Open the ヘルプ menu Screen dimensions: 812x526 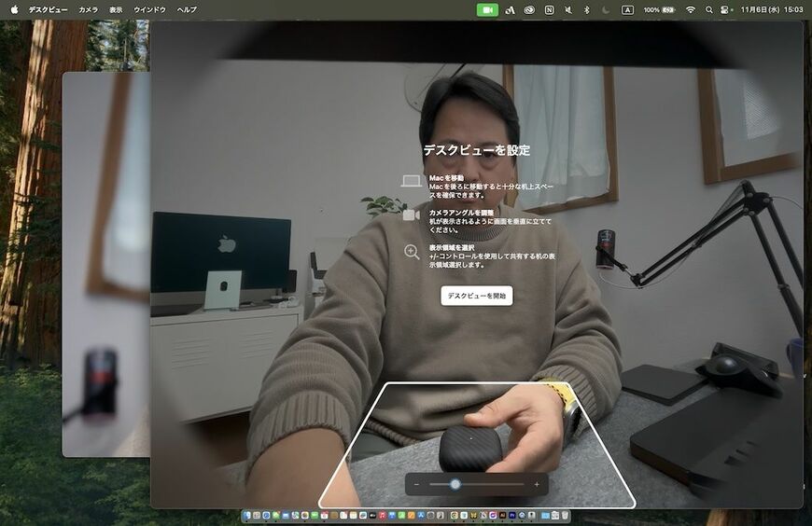(187, 10)
